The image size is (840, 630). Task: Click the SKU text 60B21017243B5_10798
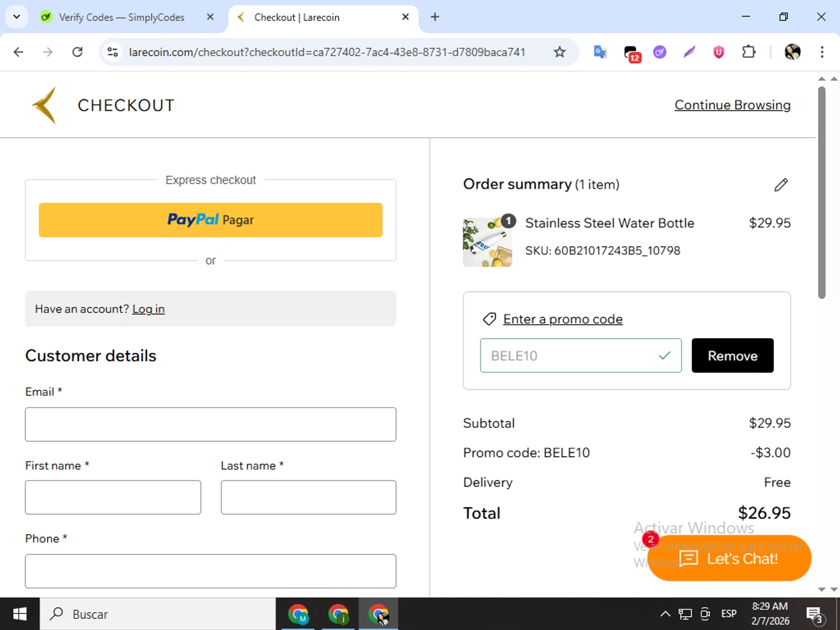[603, 251]
